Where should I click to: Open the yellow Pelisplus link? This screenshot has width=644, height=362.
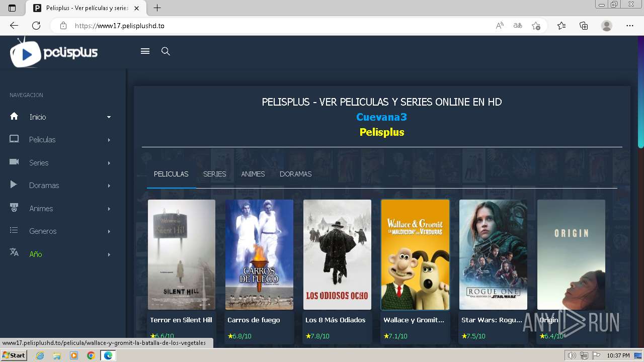382,132
